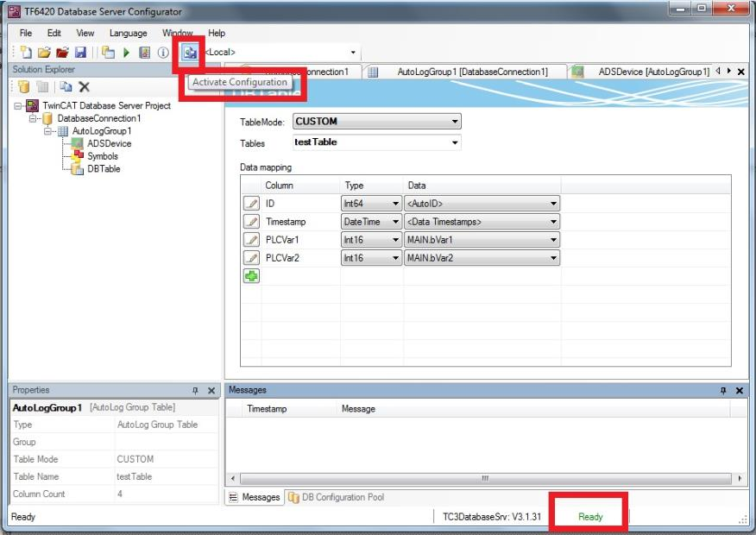The height and width of the screenshot is (535, 756).
Task: Click the Messages scrollbar right arrow
Action: point(740,478)
